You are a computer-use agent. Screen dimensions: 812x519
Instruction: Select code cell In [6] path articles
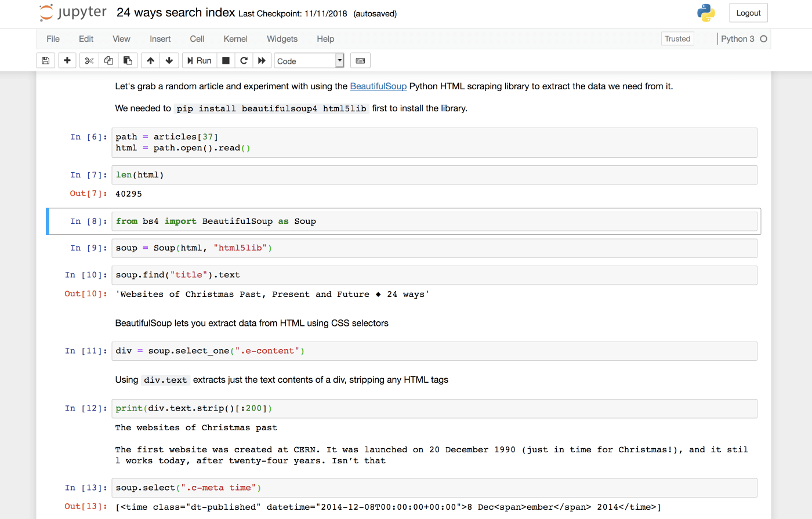pos(434,143)
